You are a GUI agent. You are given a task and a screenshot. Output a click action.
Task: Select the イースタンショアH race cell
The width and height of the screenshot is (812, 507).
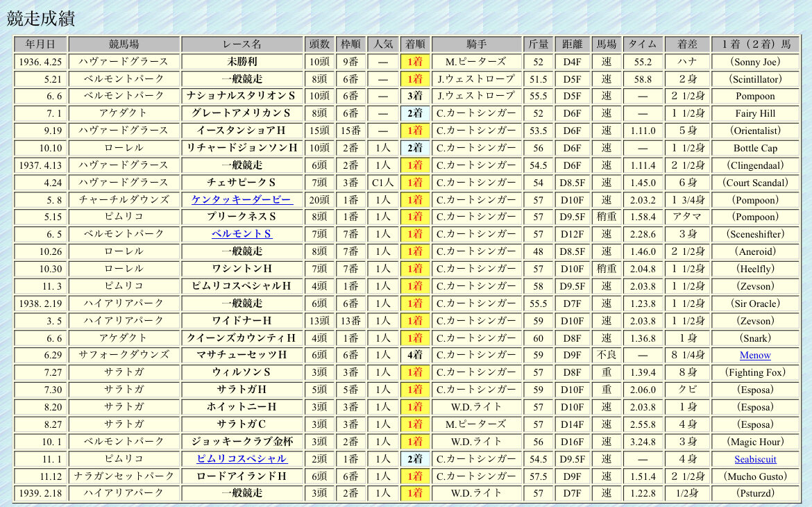(242, 131)
